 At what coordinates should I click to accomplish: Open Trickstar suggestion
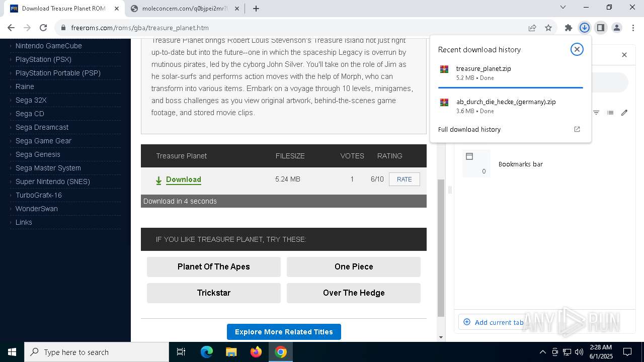click(214, 293)
